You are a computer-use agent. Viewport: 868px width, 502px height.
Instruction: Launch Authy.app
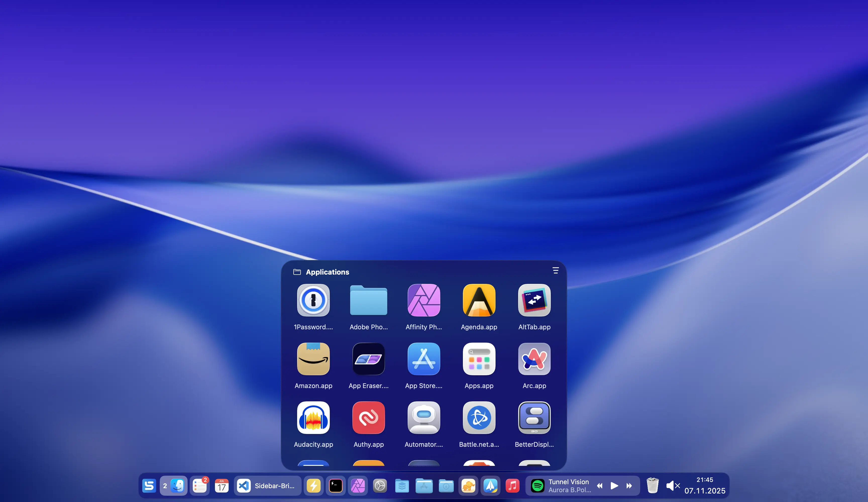coord(368,418)
